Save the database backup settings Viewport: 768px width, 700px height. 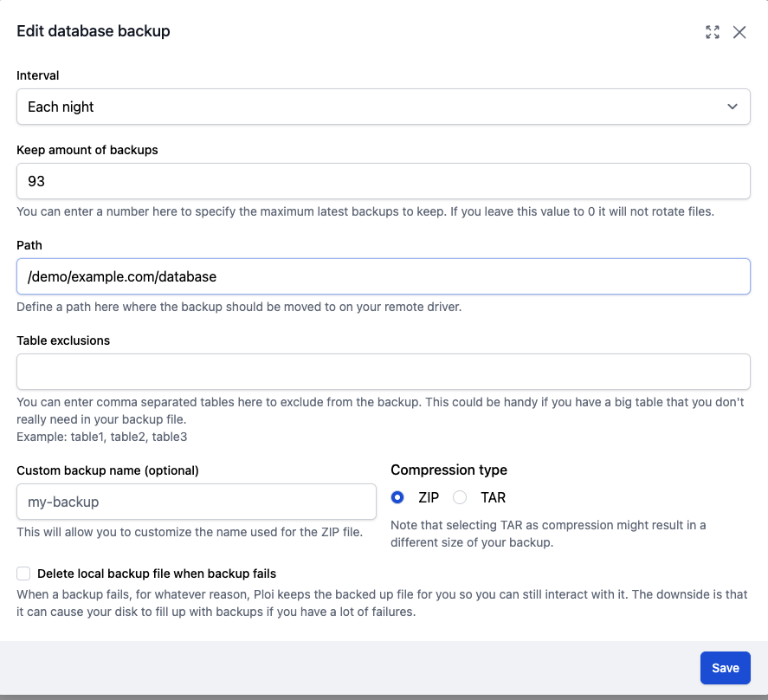click(x=725, y=668)
